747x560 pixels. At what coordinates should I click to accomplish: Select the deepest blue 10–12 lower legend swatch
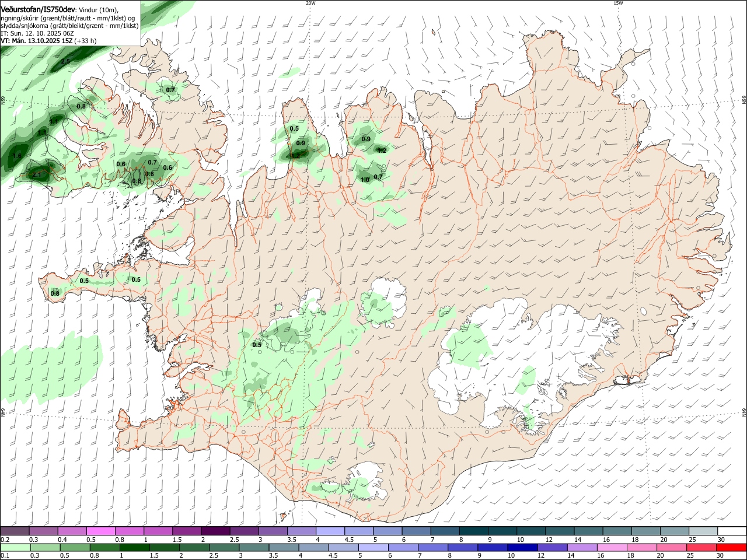[522, 547]
